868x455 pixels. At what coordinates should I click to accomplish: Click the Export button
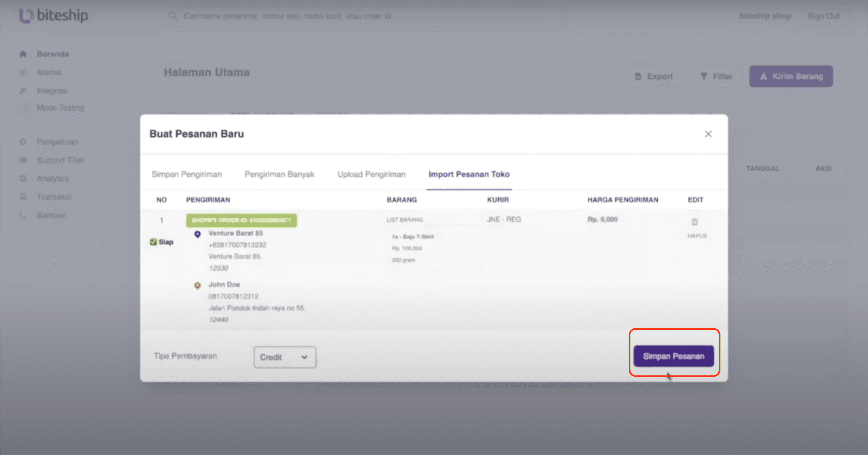(654, 77)
